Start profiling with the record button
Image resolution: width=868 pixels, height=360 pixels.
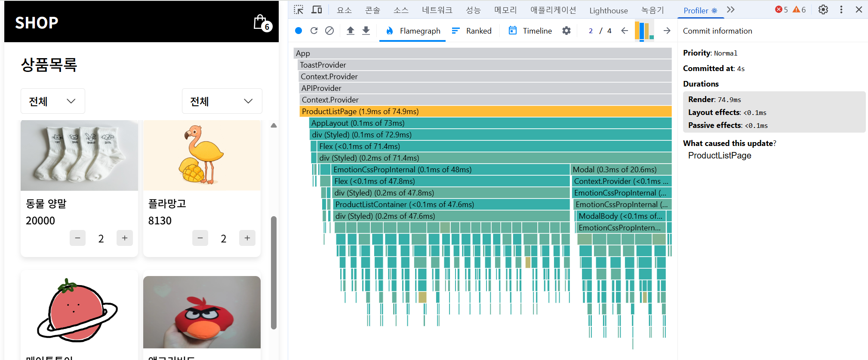(x=299, y=31)
